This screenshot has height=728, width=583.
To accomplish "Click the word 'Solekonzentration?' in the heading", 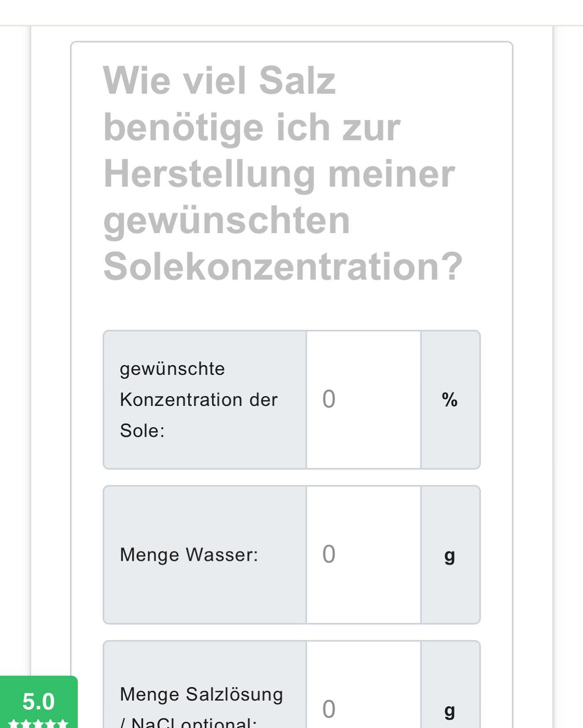I will click(283, 266).
